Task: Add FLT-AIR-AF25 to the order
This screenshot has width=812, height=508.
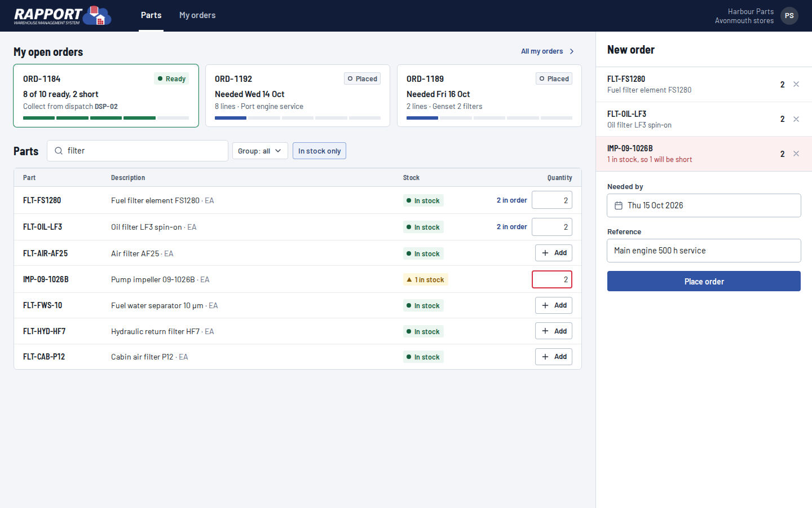Action: pos(554,253)
